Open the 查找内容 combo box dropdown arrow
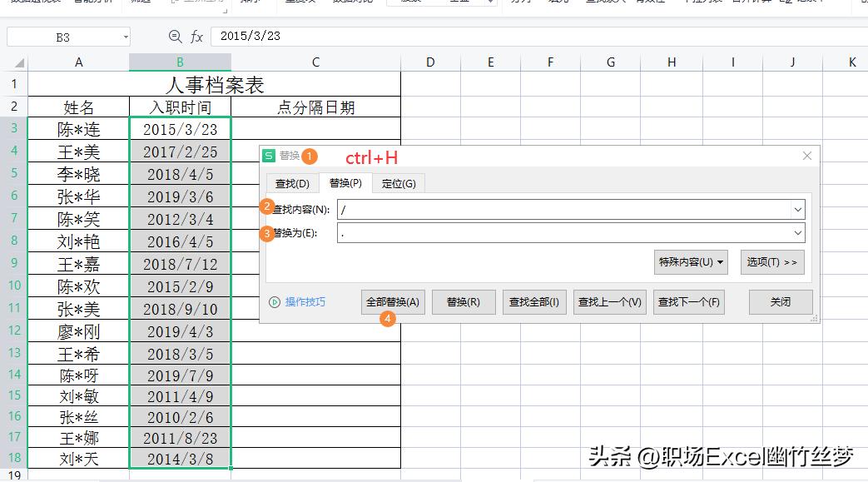 pyautogui.click(x=798, y=209)
